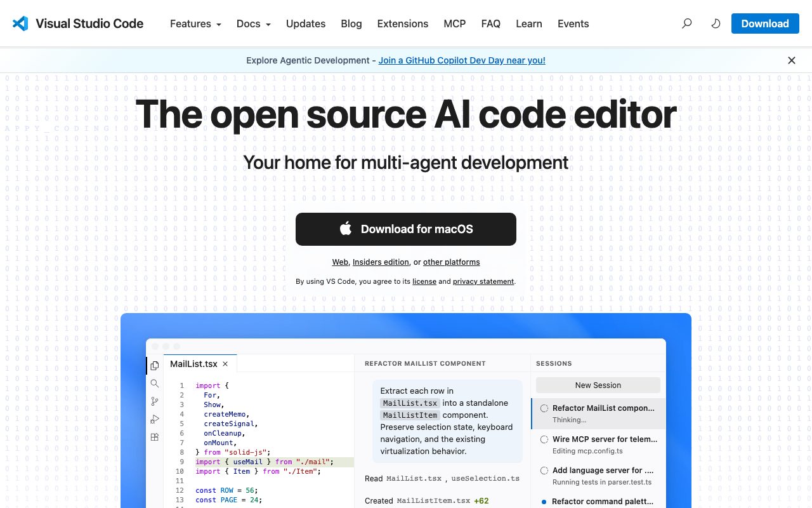Go to the Extensions nav item
This screenshot has width=812, height=508.
click(x=403, y=23)
